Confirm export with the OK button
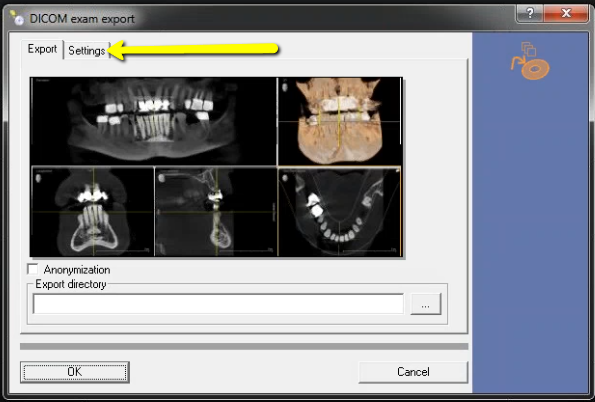The height and width of the screenshot is (402, 595). tap(75, 372)
